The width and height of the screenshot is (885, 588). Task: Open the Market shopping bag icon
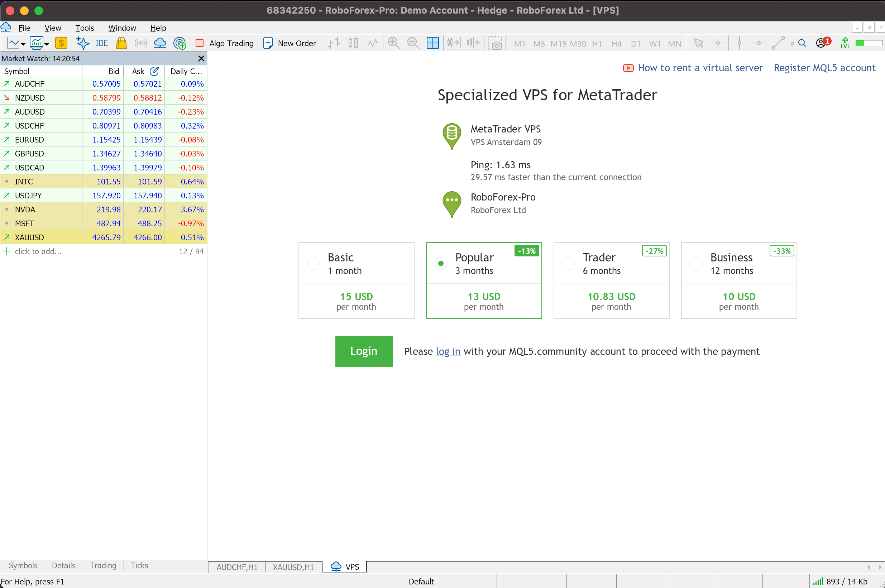pos(121,43)
